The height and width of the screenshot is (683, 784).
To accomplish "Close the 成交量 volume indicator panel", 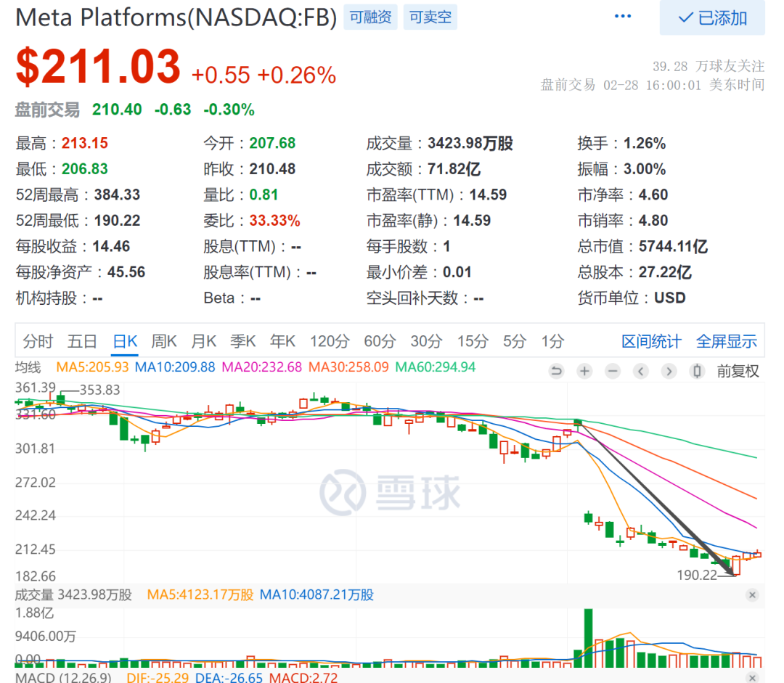I will point(752,595).
